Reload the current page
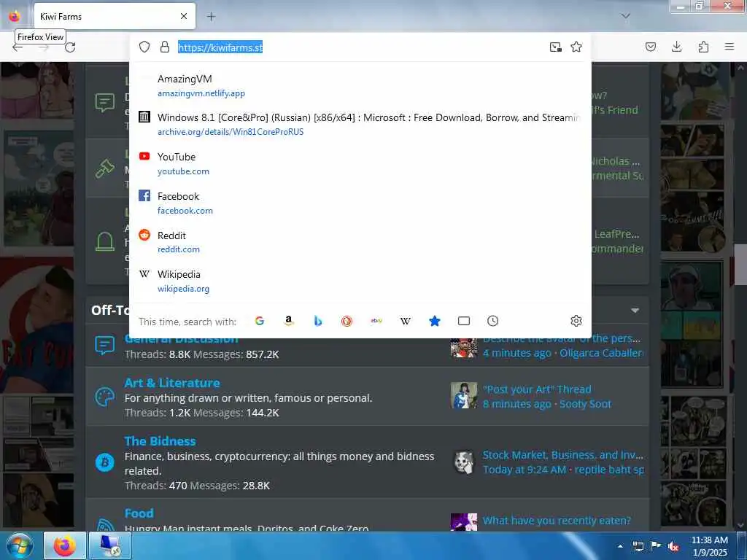747x560 pixels. 70,47
